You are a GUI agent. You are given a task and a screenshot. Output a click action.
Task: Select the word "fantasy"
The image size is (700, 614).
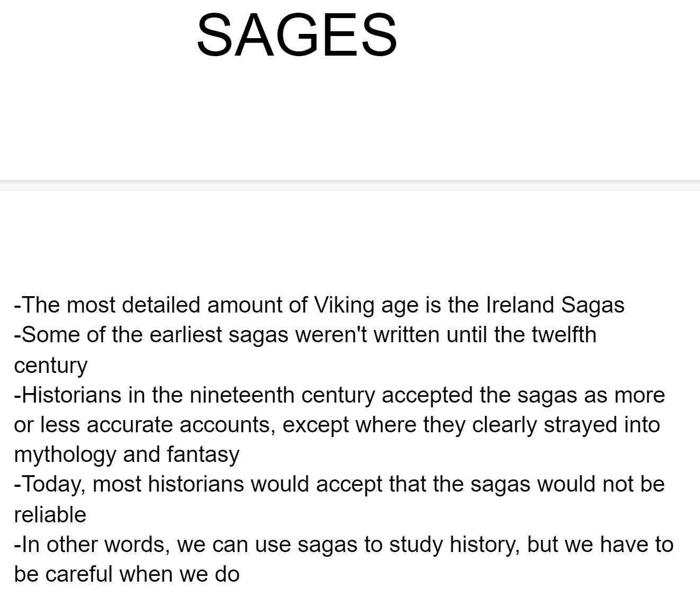coord(203,455)
